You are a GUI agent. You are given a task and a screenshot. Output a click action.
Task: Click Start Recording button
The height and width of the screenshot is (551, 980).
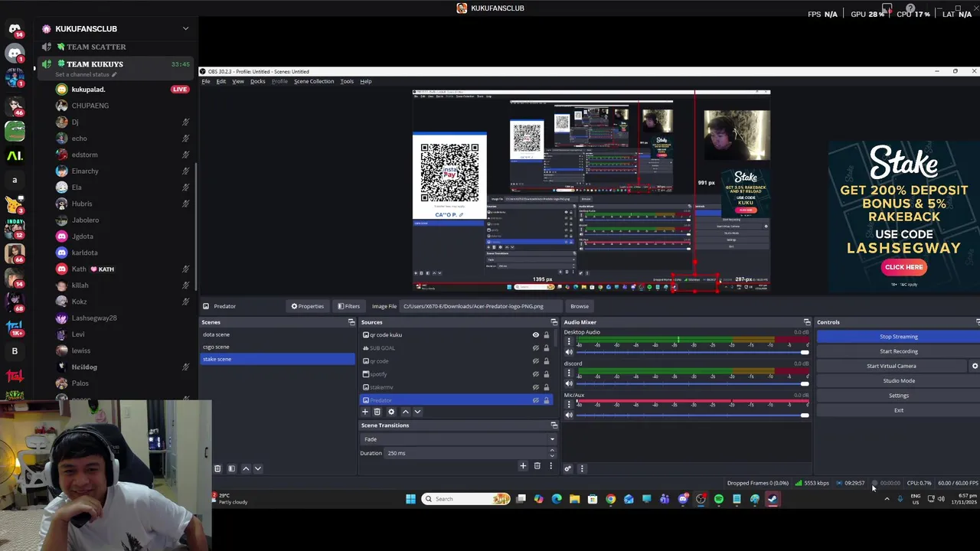pos(898,351)
